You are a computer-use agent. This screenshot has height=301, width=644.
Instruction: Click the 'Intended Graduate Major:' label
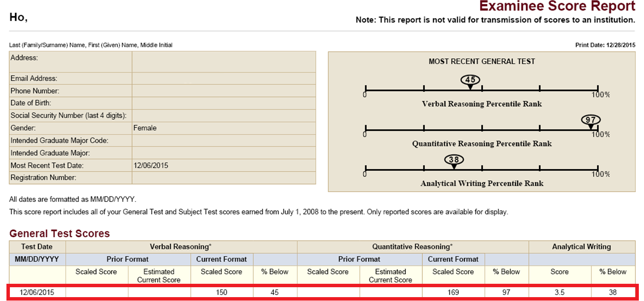point(50,153)
